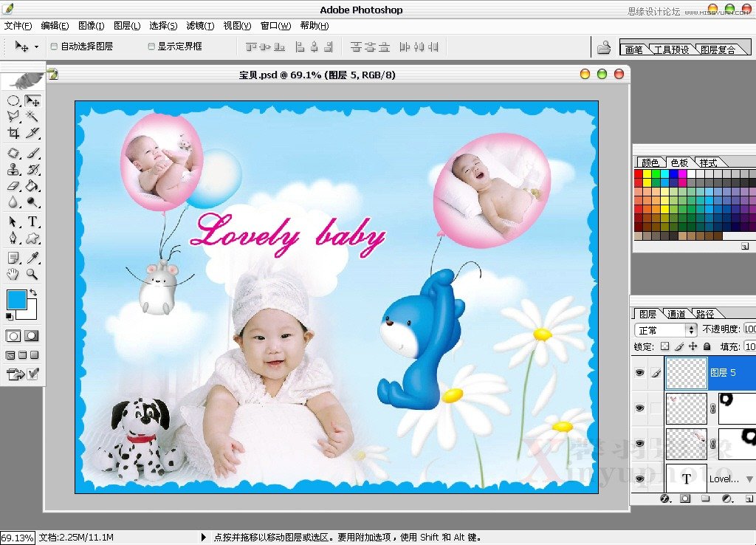Select the Eyedropper tool
The image size is (756, 545).
click(x=32, y=258)
